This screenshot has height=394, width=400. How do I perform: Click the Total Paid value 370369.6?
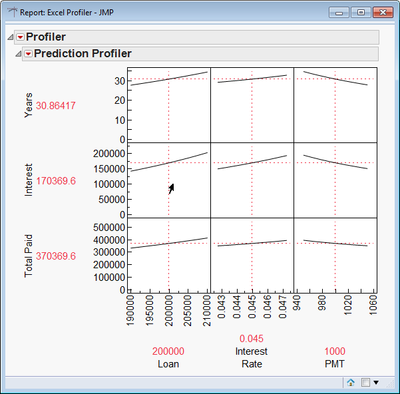point(56,256)
